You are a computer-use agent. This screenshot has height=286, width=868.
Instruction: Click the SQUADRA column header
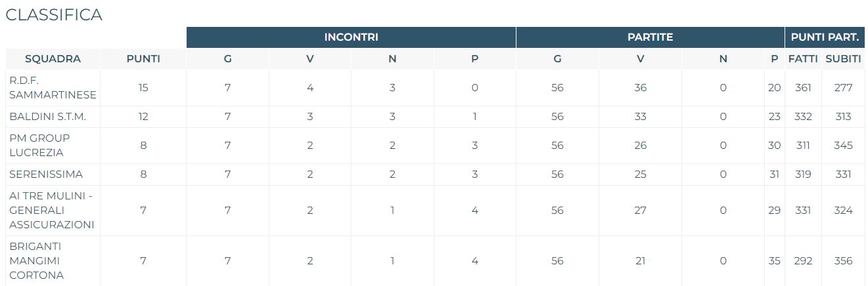[53, 59]
